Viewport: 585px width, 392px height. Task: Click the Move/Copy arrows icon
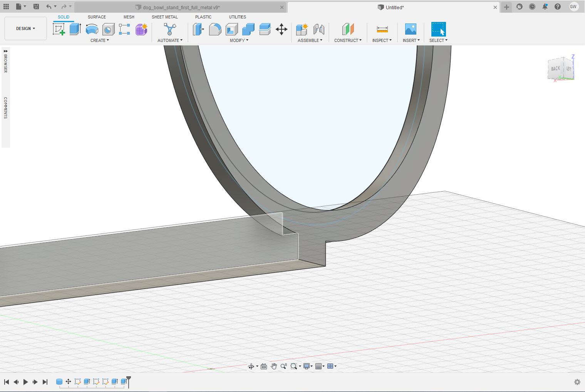[x=282, y=29]
